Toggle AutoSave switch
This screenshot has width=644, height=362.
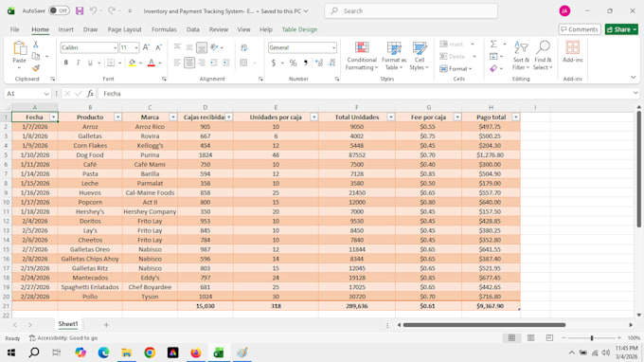59,11
